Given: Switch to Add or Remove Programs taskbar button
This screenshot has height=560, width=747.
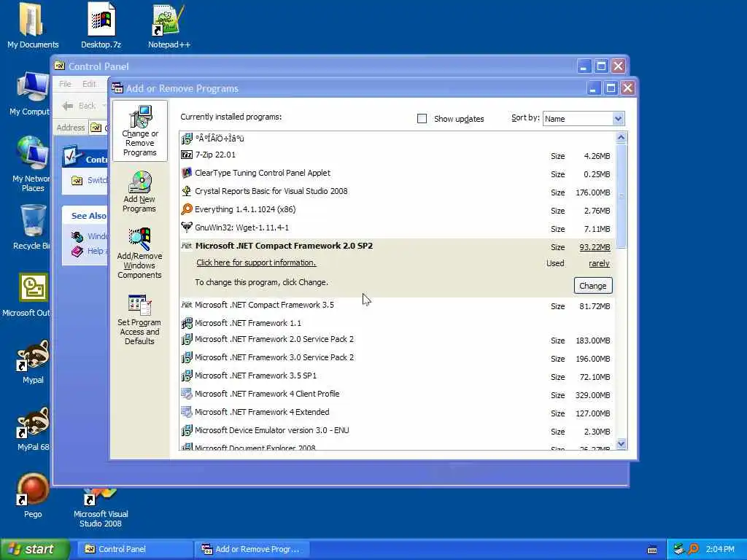Looking at the screenshot, I should [252, 549].
